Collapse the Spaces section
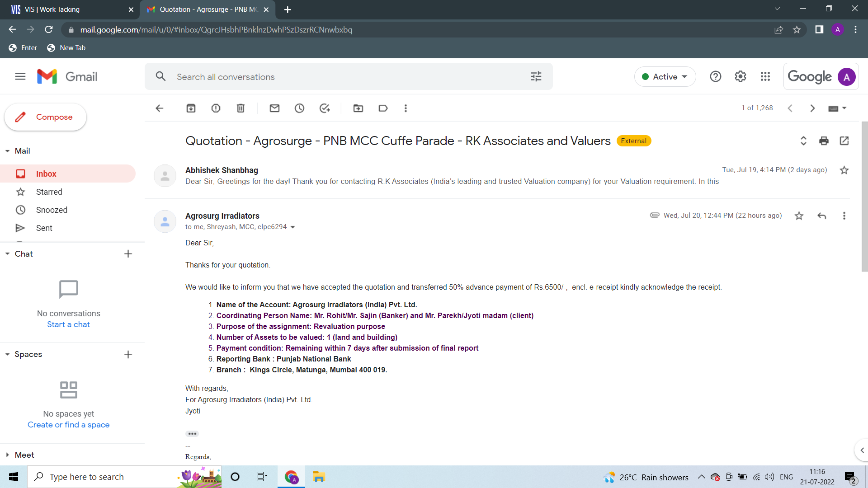 point(7,355)
